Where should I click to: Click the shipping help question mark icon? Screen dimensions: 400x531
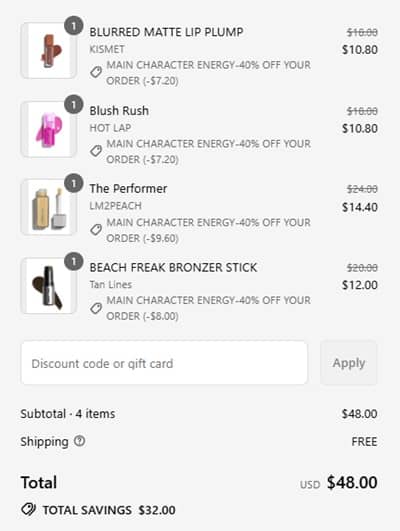(80, 441)
